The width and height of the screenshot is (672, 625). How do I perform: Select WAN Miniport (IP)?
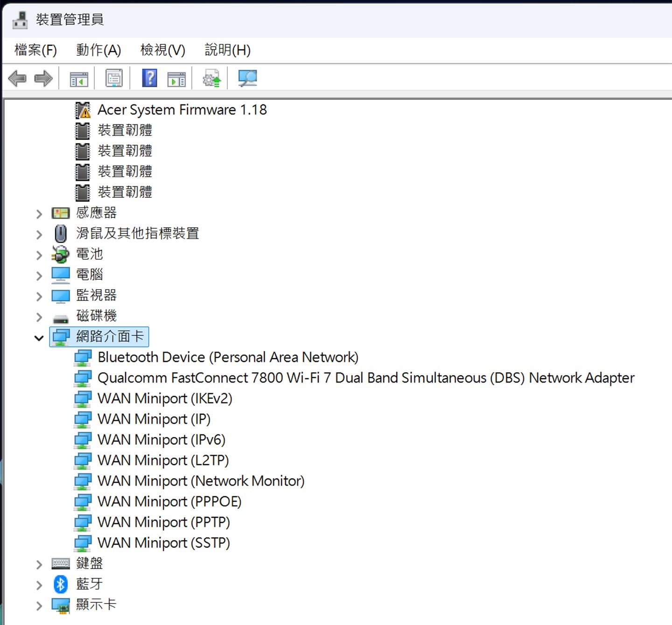pyautogui.click(x=154, y=419)
